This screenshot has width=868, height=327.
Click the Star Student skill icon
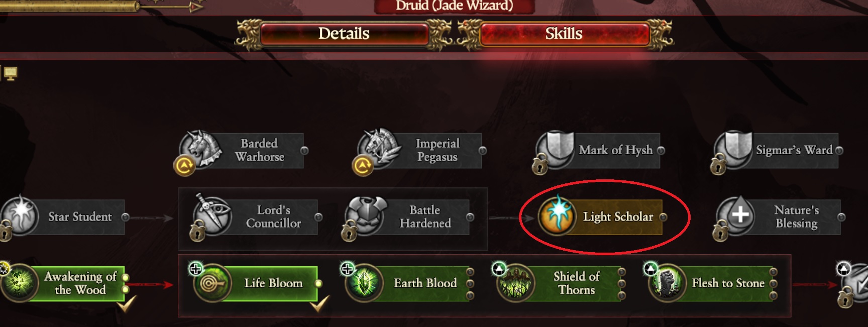point(20,216)
